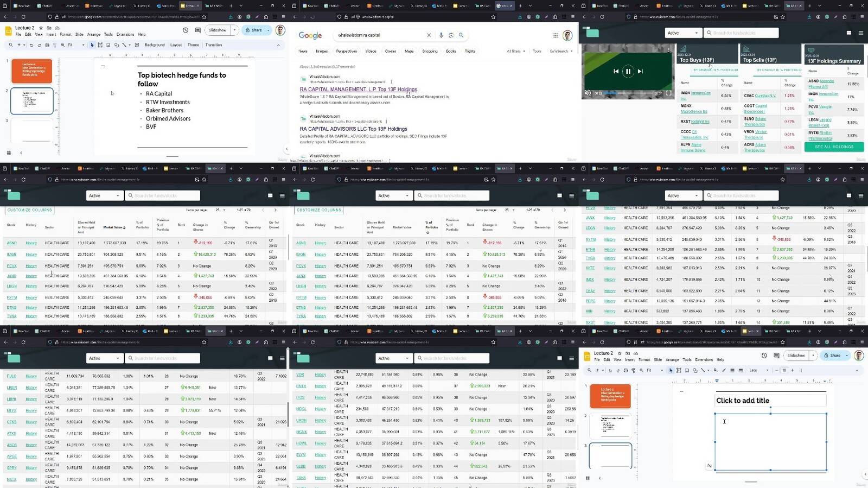Start voice search with the Google microphone icon
The height and width of the screenshot is (488, 868).
pos(441,35)
